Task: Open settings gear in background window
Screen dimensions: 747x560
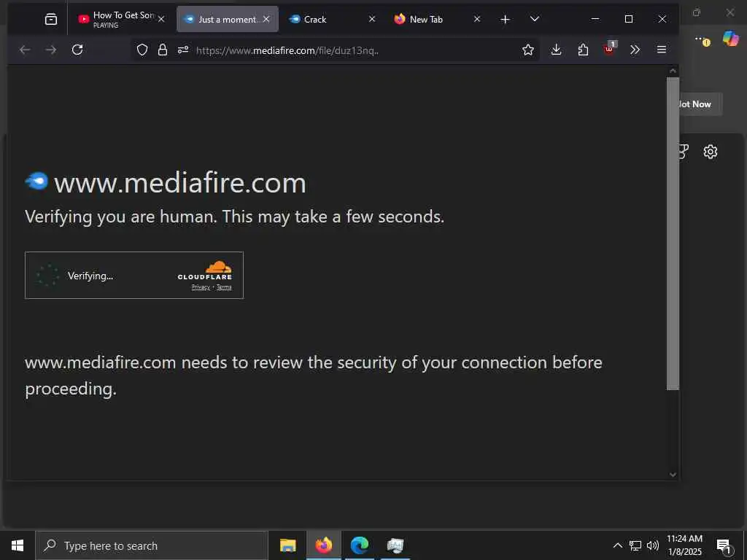Action: click(711, 152)
